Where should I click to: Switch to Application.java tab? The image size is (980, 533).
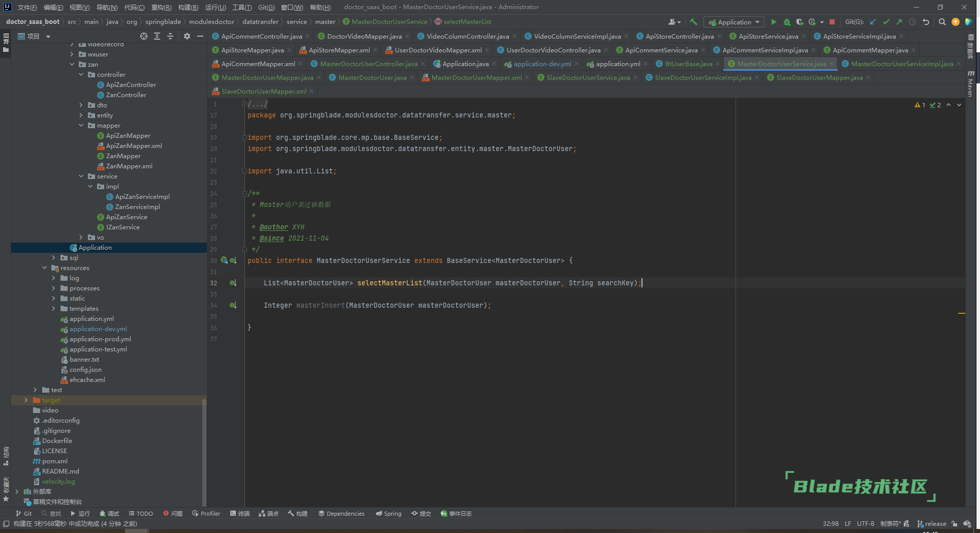(465, 64)
